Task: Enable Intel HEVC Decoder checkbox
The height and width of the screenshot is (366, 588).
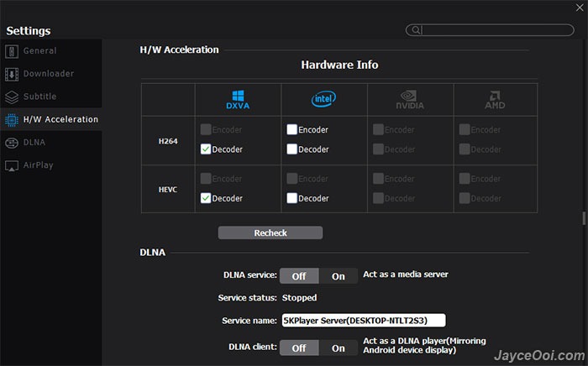Action: (x=291, y=198)
